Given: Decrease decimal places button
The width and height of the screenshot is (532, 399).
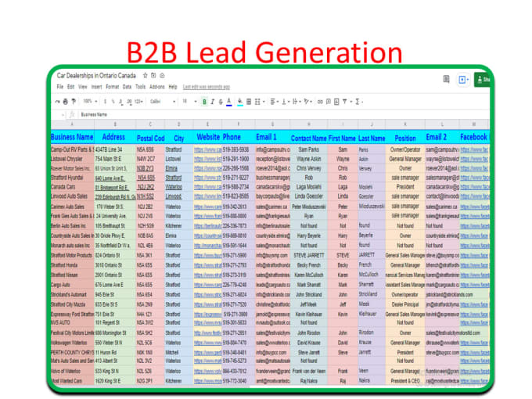Looking at the screenshot, I should coord(120,102).
